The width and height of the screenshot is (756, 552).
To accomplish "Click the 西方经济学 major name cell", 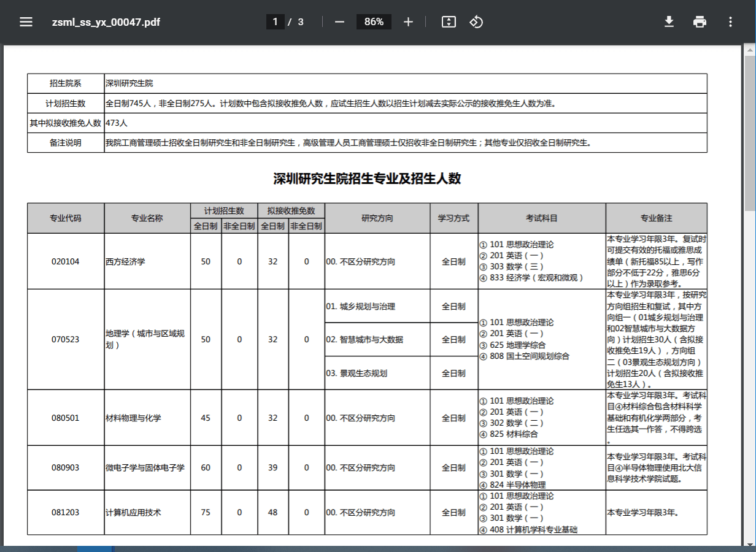I will 126,261.
